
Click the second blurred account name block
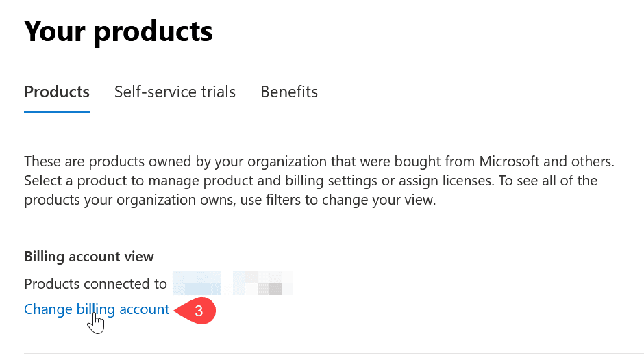(x=263, y=283)
